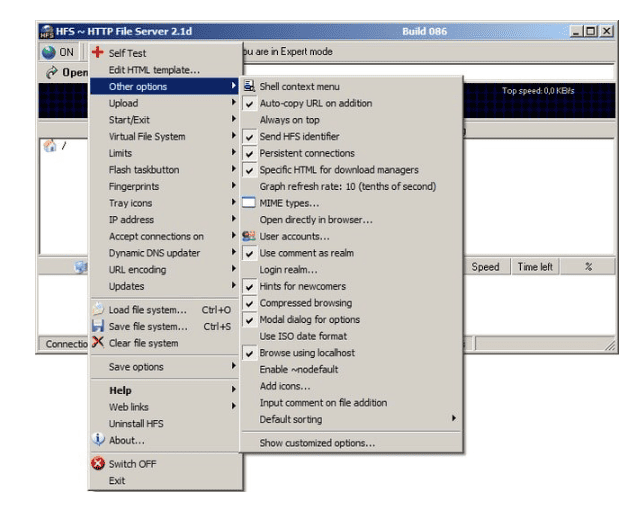The image size is (639, 516).
Task: Toggle Specific HTML for download managers
Action: point(352,170)
